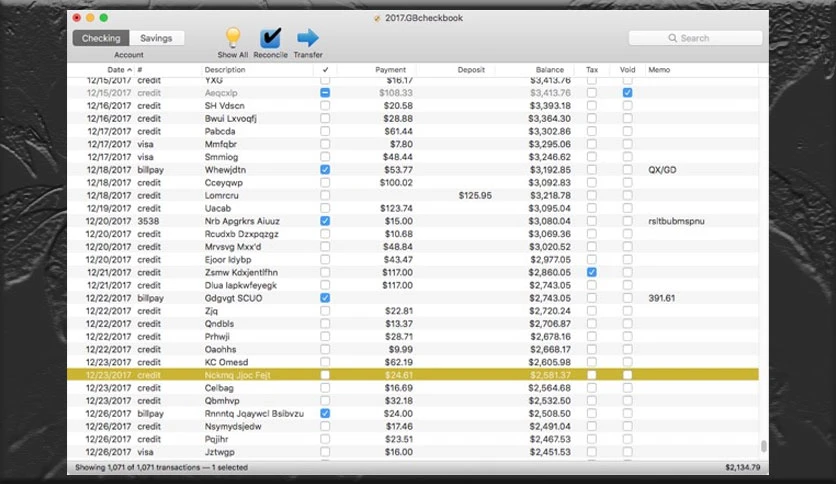Sort by the Balance column header
836x484 pixels.
(x=550, y=70)
